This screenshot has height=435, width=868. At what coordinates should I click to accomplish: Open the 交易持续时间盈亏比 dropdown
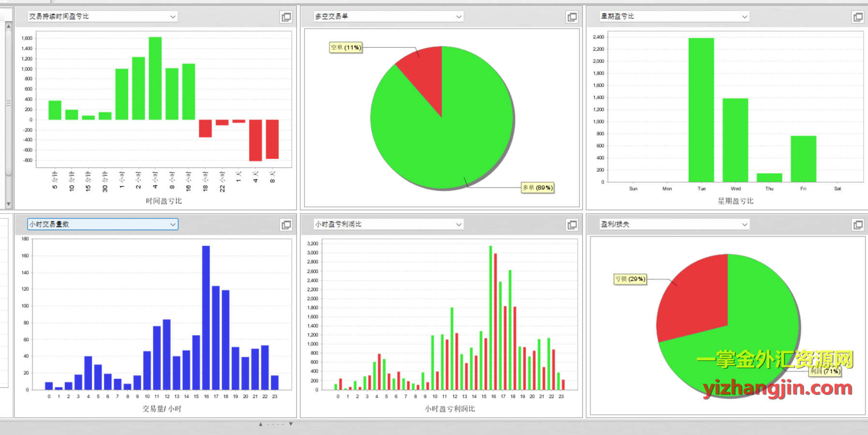click(x=173, y=16)
